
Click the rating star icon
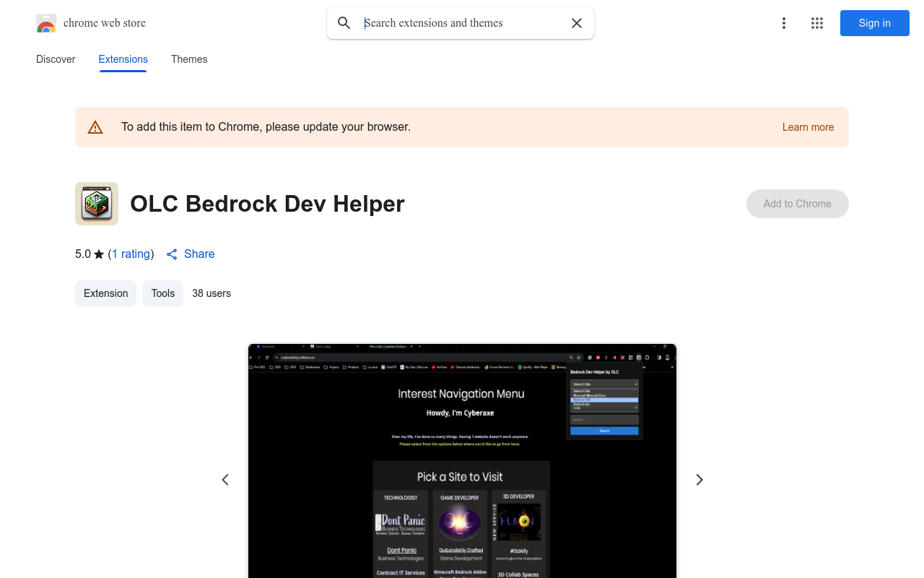(x=99, y=254)
